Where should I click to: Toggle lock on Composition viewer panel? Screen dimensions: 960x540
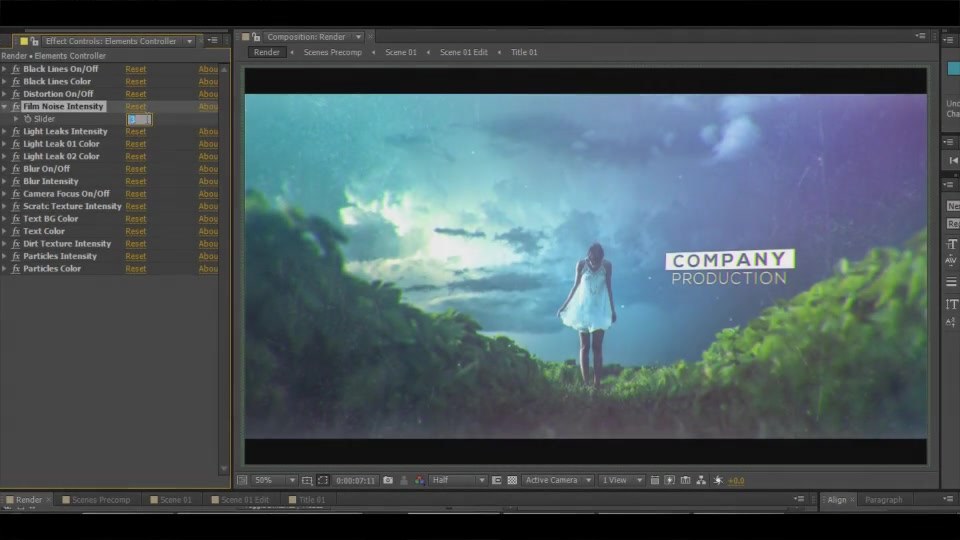pos(256,37)
